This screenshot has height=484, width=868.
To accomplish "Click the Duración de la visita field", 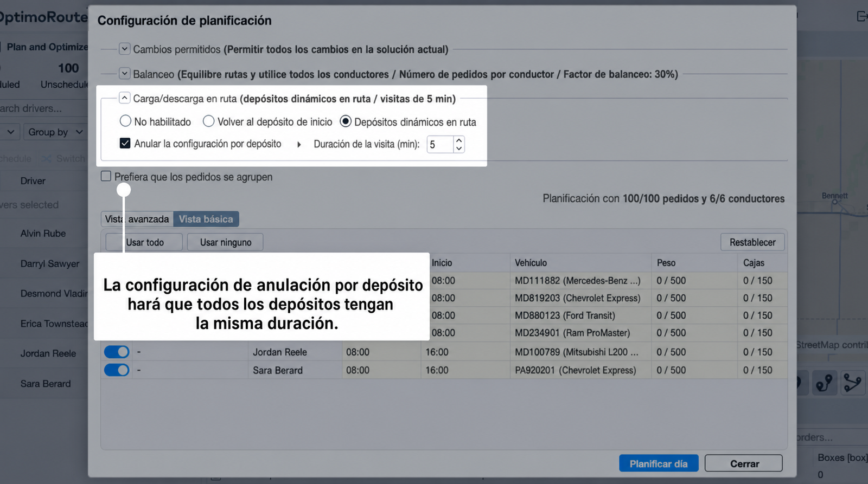I will click(440, 144).
